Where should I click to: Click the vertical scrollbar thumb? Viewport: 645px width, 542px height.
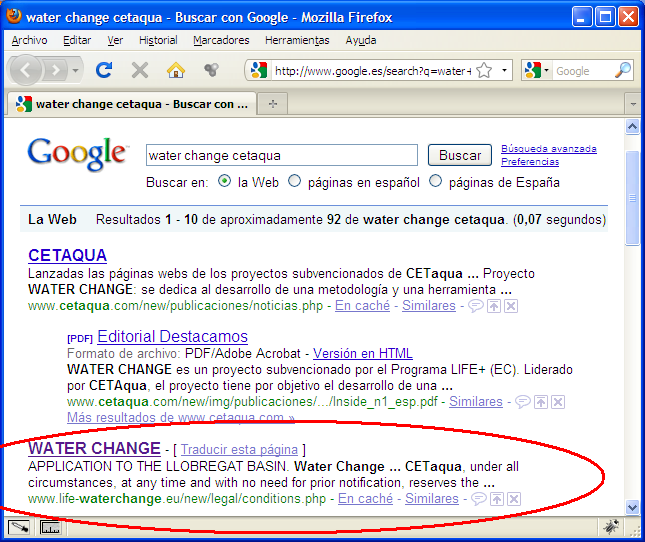pos(633,199)
